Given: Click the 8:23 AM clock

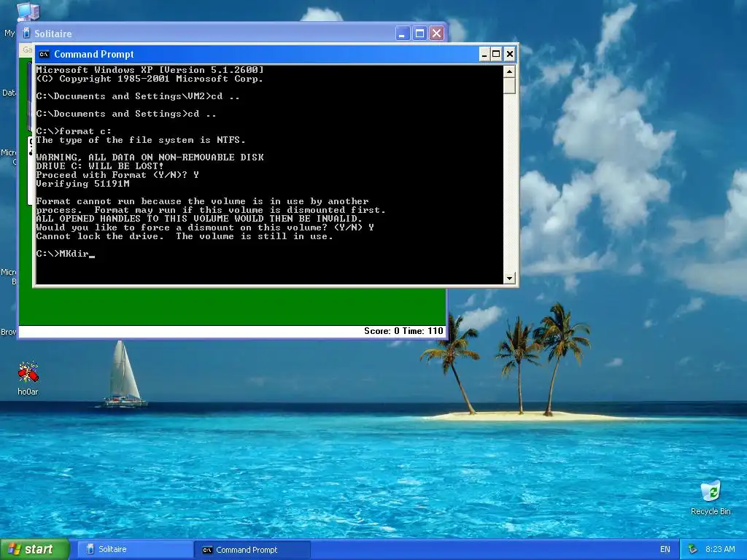Looking at the screenshot, I should [x=720, y=549].
